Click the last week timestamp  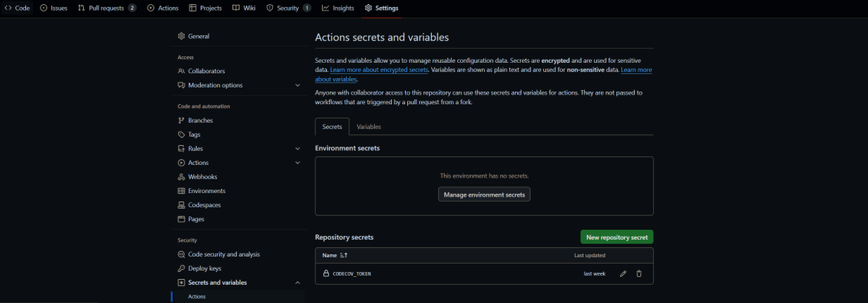click(x=595, y=274)
